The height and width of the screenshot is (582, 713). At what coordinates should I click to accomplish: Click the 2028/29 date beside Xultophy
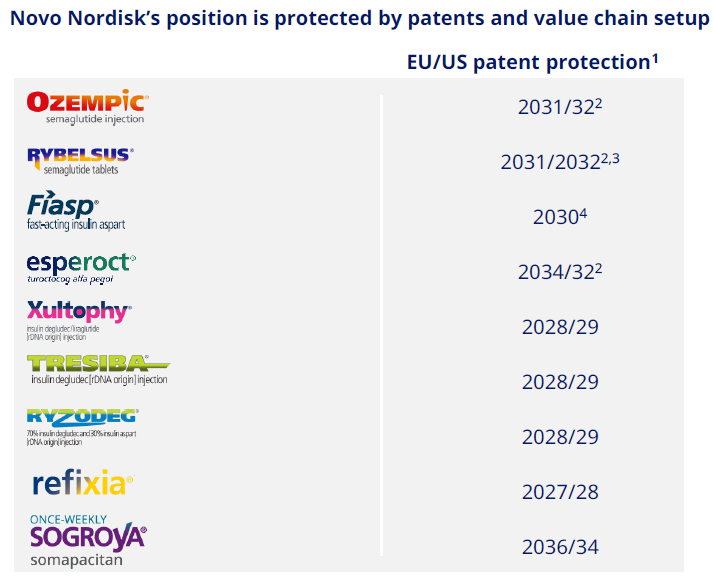tap(559, 327)
